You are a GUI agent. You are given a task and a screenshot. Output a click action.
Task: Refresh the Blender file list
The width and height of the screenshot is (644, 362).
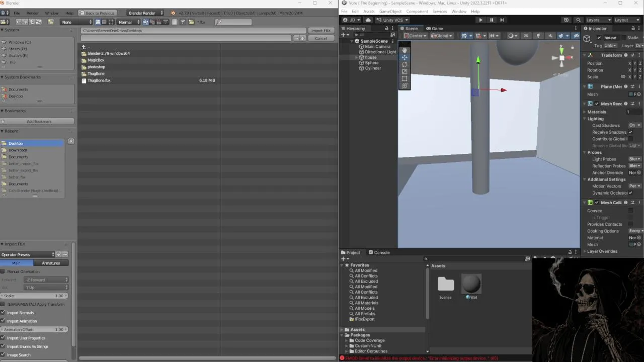pos(38,22)
